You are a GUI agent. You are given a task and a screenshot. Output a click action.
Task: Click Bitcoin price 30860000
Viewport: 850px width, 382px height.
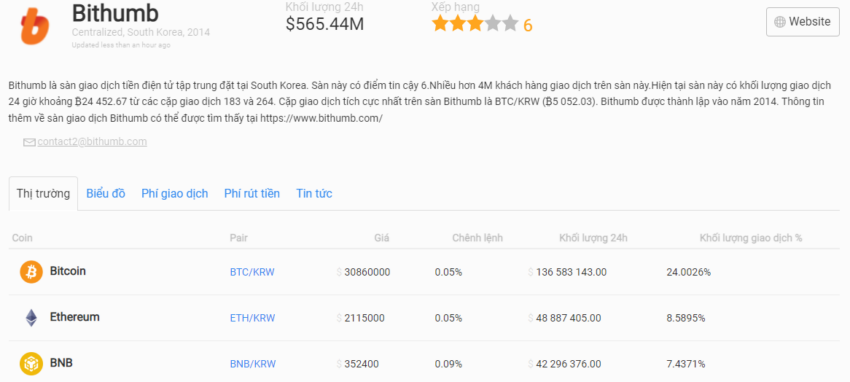(367, 272)
